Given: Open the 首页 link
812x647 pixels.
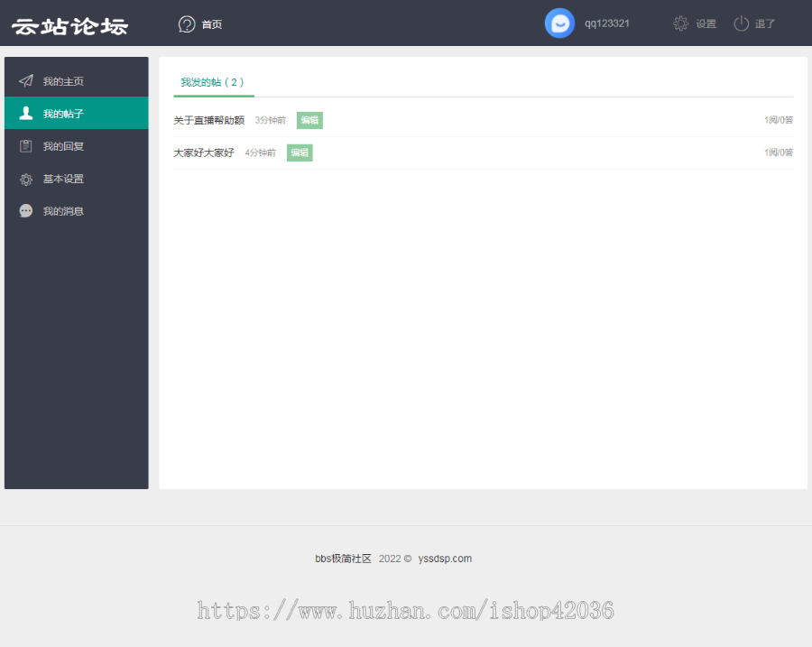Looking at the screenshot, I should 212,24.
